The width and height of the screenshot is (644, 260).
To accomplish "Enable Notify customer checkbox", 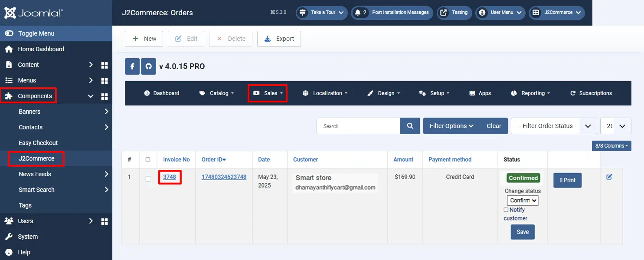I will (506, 210).
